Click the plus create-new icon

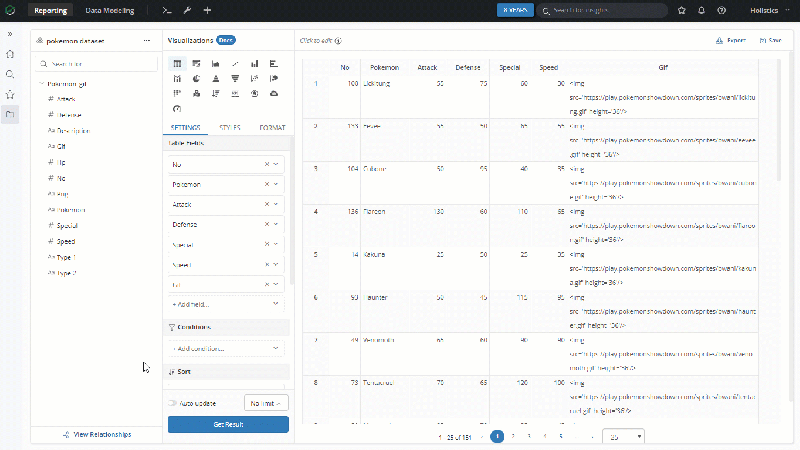click(207, 10)
